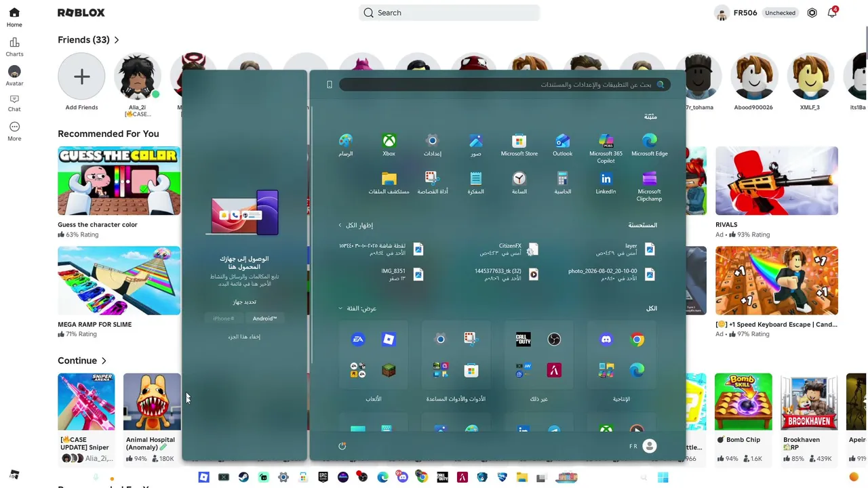
Task: Open Guess the character color game thumbnail
Action: (119, 181)
